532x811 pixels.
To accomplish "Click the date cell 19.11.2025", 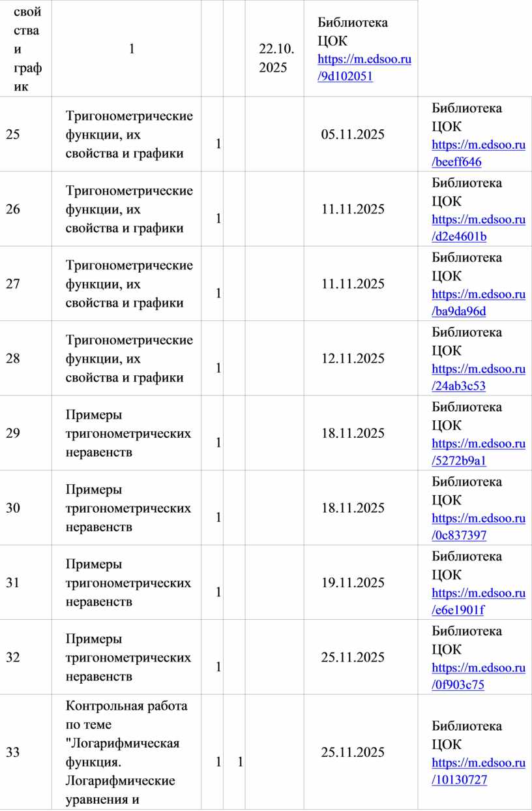I will [353, 583].
